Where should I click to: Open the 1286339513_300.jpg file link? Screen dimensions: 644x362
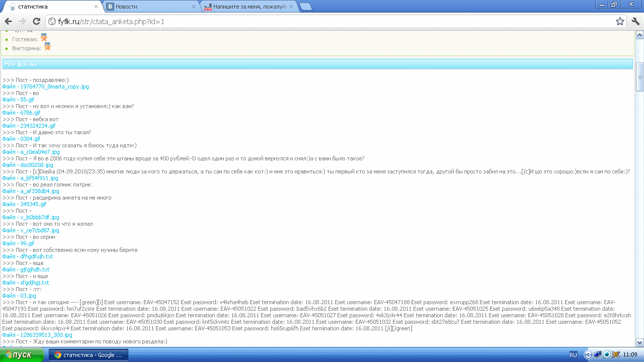pos(37,335)
